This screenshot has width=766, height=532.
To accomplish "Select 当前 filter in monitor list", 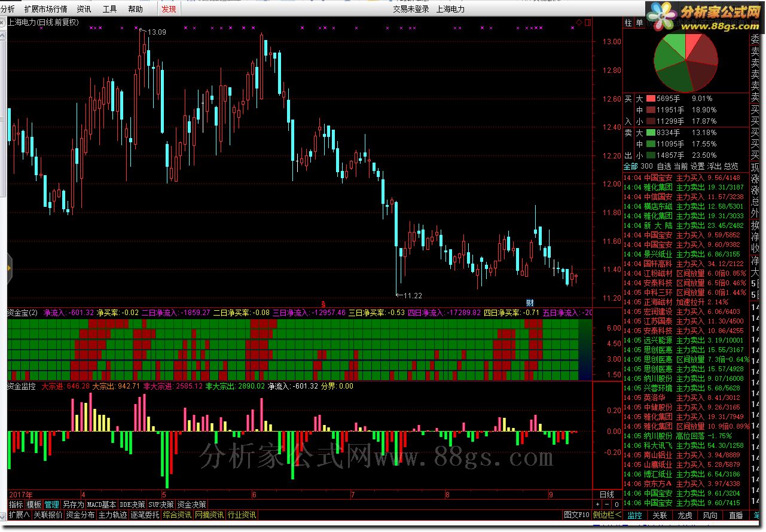I will click(x=680, y=166).
